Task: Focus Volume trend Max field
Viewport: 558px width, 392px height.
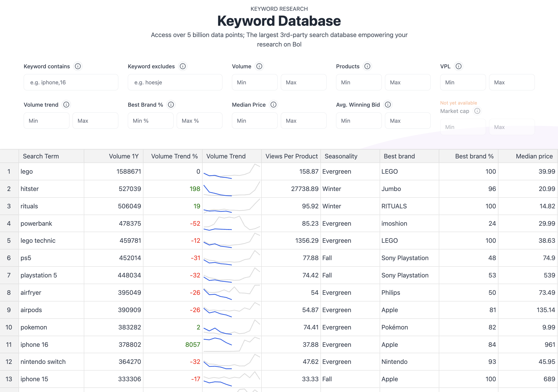Action: click(95, 121)
